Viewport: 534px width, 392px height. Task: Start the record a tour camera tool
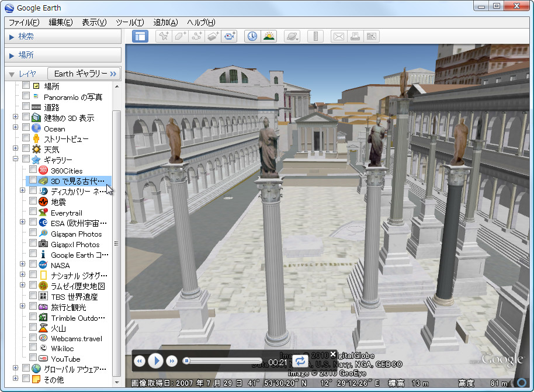(x=229, y=36)
